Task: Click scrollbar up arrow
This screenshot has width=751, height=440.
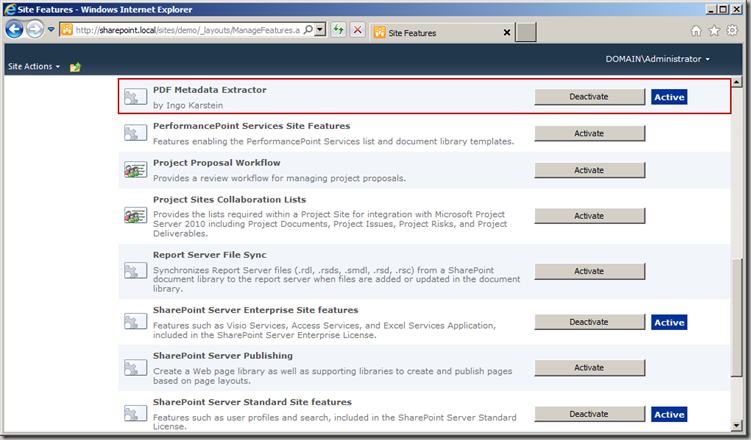Action: 737,82
